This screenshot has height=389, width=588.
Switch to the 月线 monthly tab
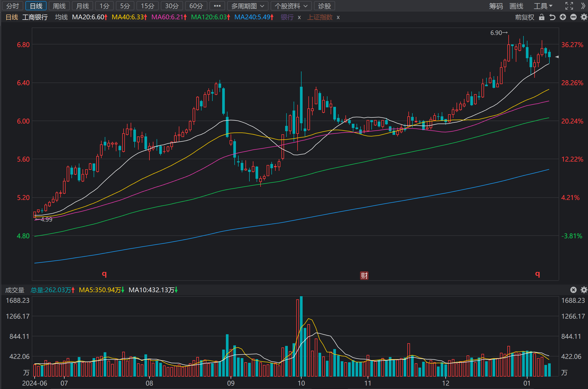[83, 6]
